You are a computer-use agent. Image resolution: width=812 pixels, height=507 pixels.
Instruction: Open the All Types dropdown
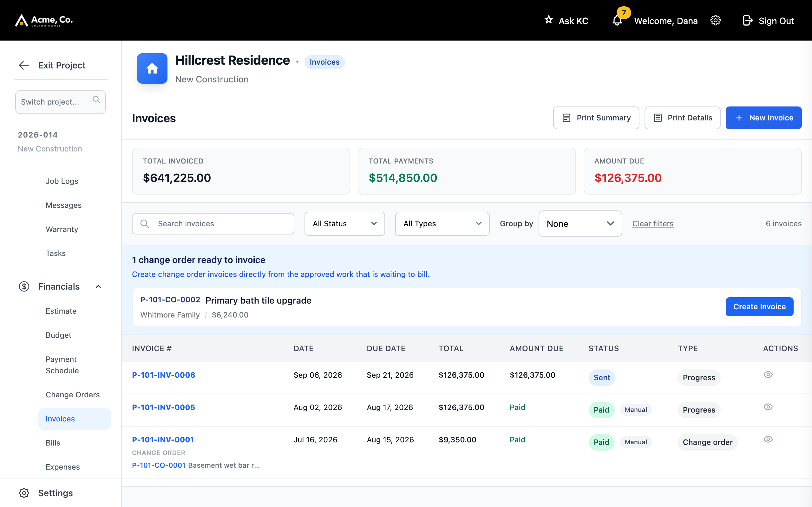pos(442,224)
